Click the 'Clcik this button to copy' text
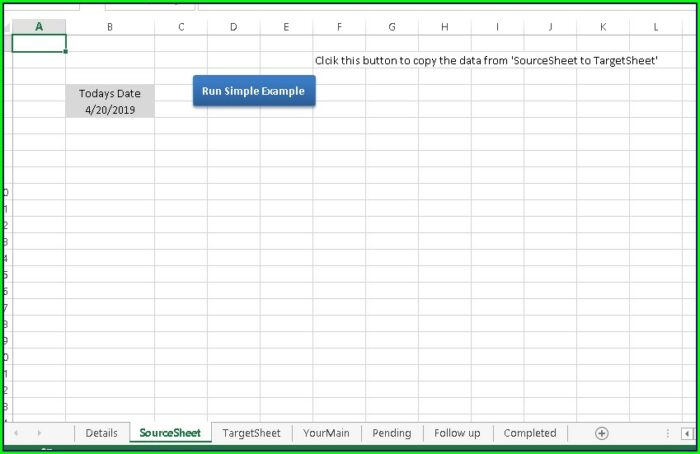Screen dimensions: 700x454 point(486,60)
